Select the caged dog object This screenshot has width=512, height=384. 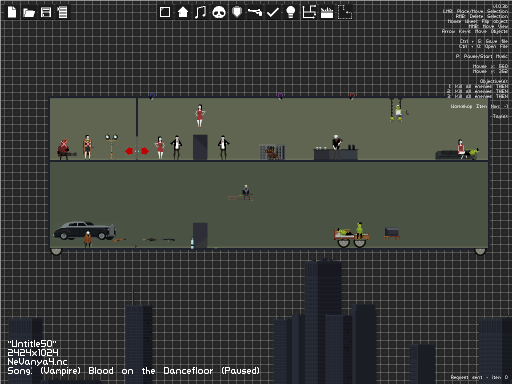point(272,152)
